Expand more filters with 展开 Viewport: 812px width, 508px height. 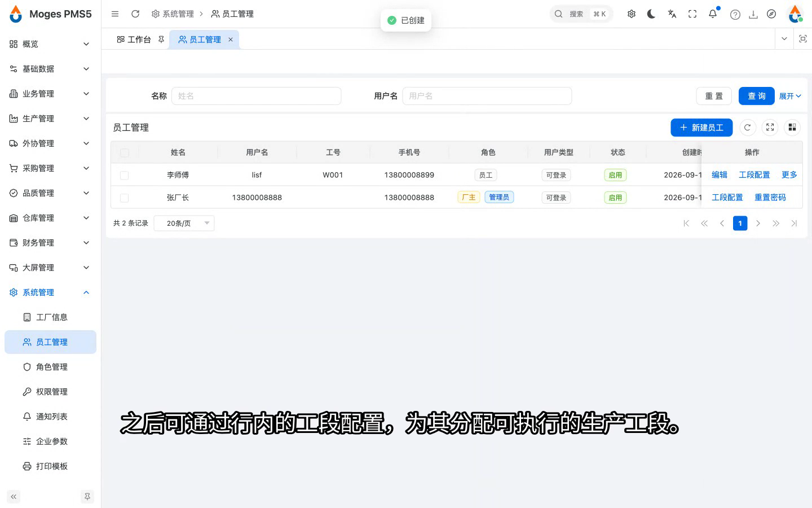point(790,96)
